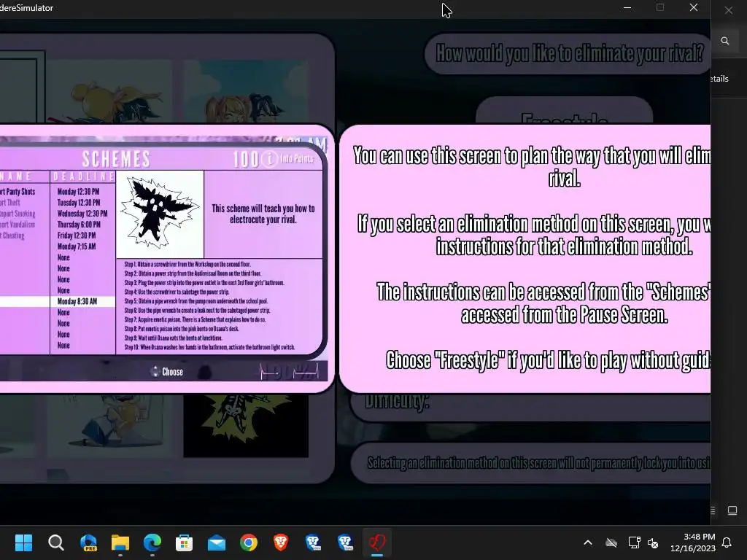Open File Explorer from taskbar
The image size is (747, 560).
pos(120,542)
